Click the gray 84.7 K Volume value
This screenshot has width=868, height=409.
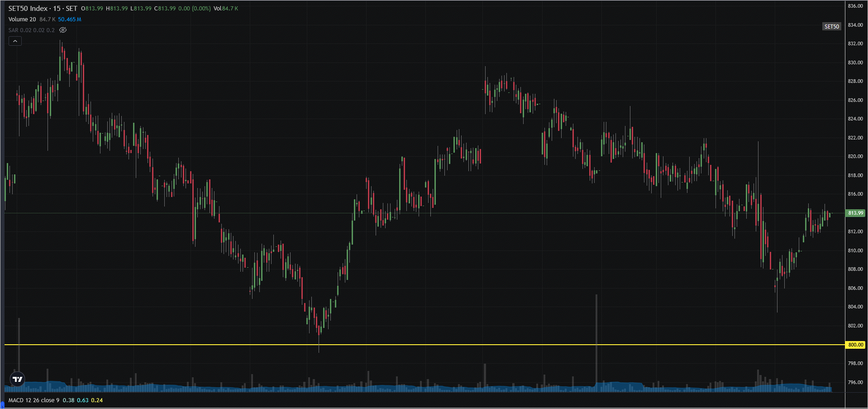click(48, 19)
